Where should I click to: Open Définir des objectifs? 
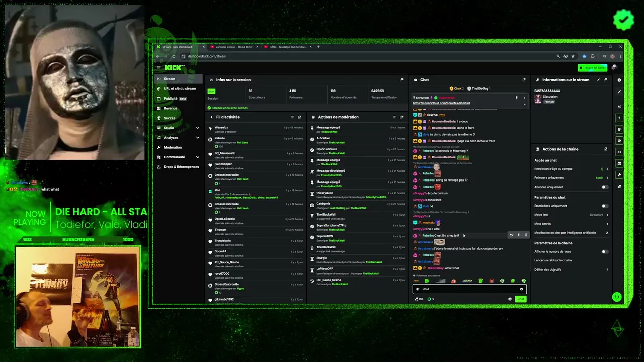click(x=571, y=270)
